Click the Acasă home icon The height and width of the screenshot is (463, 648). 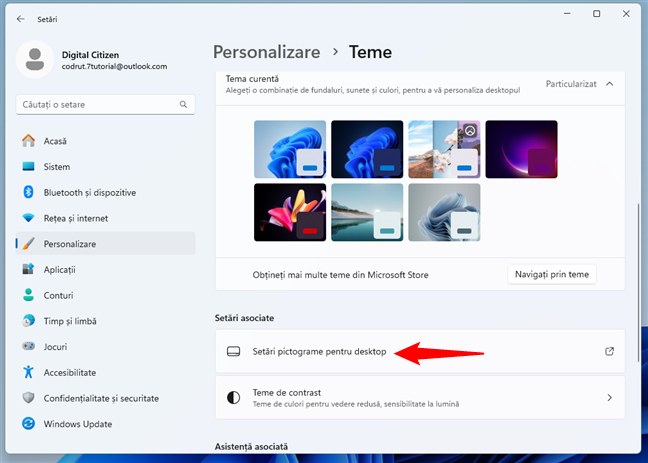pyautogui.click(x=28, y=141)
